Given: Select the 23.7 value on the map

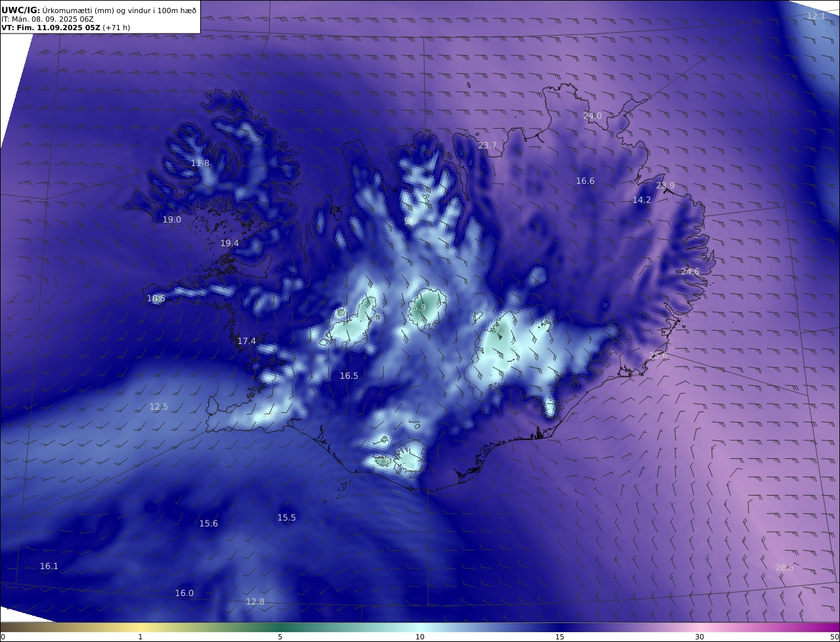Looking at the screenshot, I should (x=488, y=145).
